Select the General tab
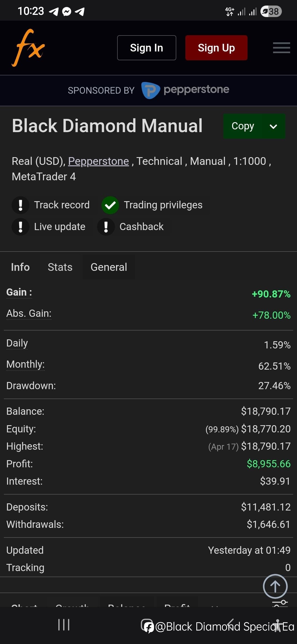 (109, 267)
